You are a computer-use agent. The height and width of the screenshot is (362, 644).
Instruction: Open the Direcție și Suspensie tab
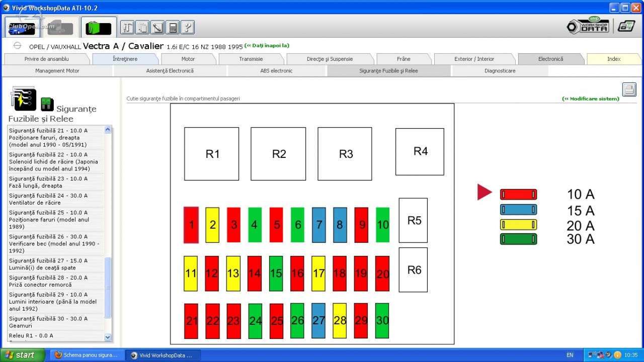(330, 59)
